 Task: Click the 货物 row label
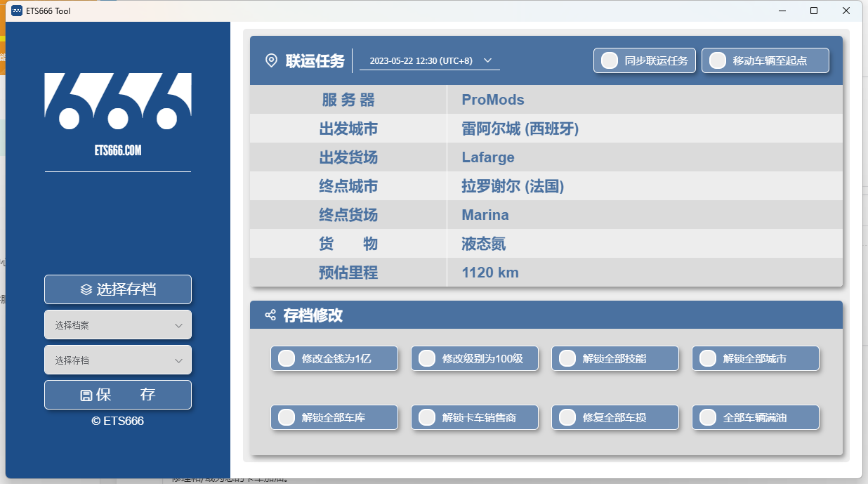[x=348, y=244]
